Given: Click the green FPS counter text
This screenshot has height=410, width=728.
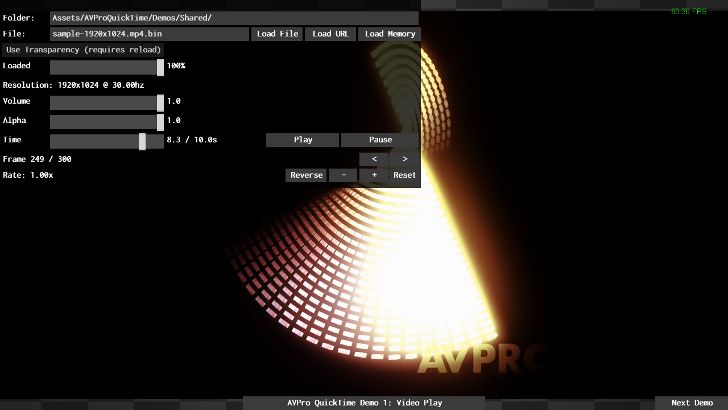Looking at the screenshot, I should pos(689,11).
